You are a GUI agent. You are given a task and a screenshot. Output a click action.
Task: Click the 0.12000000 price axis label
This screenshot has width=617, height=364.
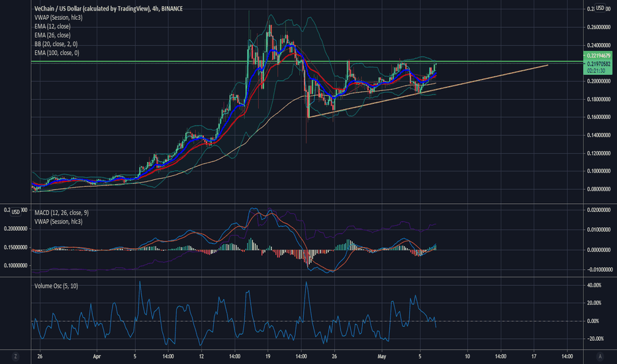(598, 153)
